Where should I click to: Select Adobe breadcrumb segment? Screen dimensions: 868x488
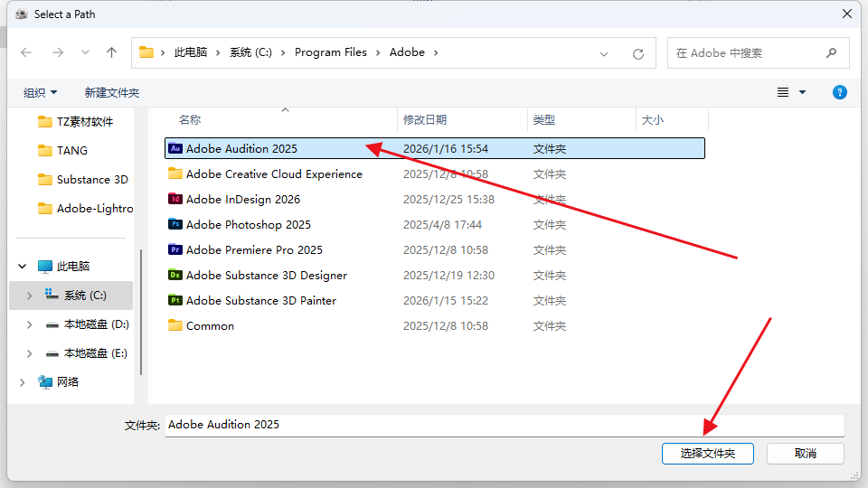pos(407,52)
